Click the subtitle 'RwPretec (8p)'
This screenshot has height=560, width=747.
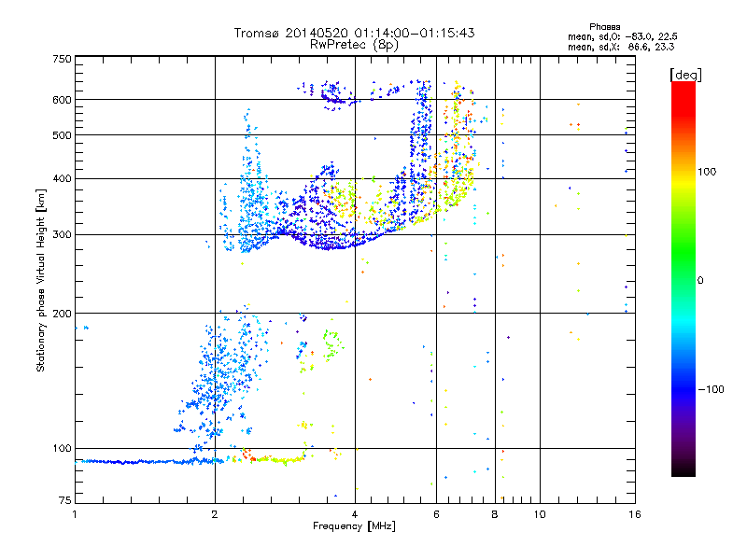tap(354, 45)
